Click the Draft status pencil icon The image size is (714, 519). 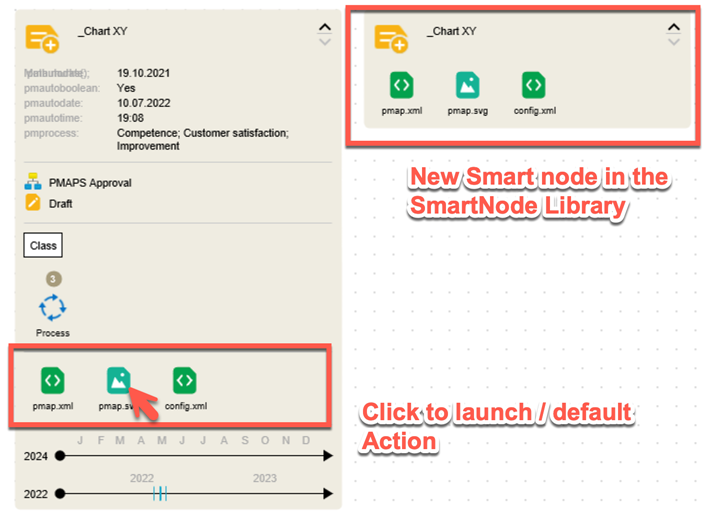(x=33, y=204)
